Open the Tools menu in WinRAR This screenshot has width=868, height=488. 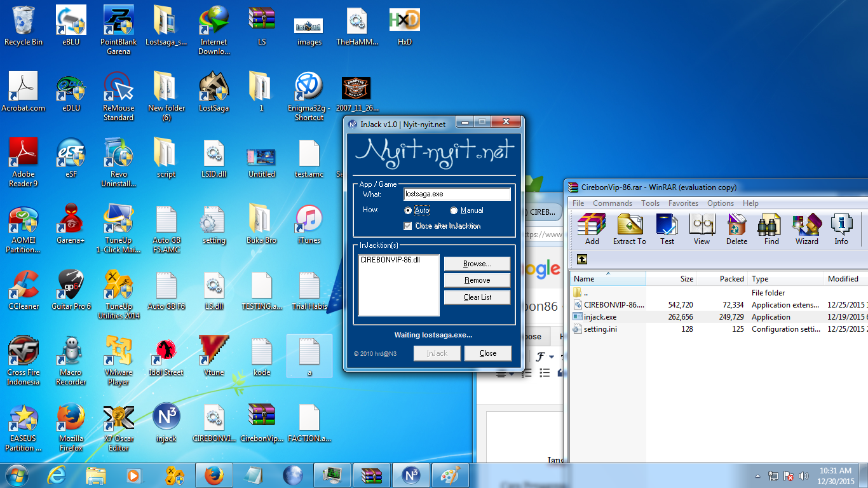[650, 203]
